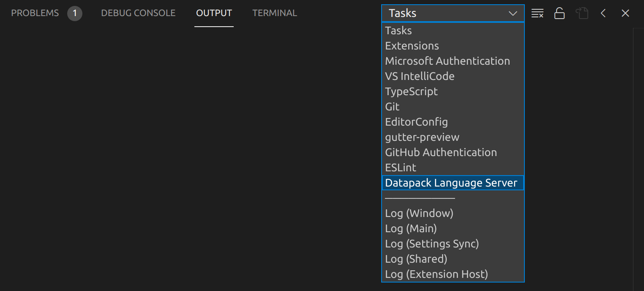
Task: Select Datapack Language Server in the list
Action: coord(451,183)
